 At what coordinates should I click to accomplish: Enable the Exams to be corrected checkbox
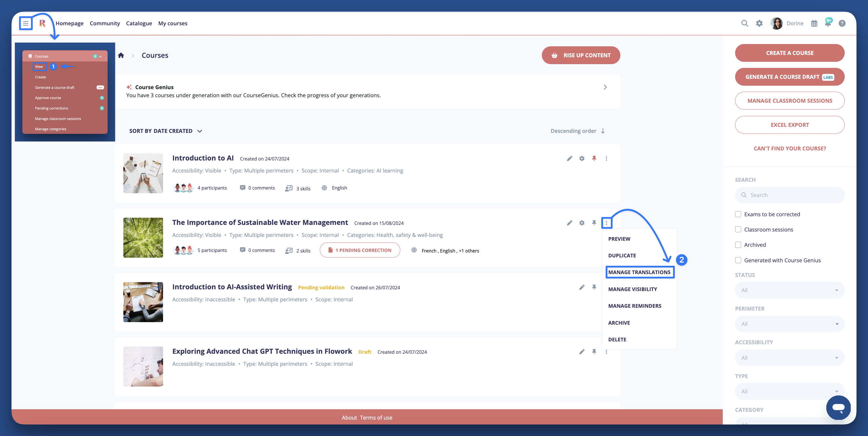tap(738, 214)
